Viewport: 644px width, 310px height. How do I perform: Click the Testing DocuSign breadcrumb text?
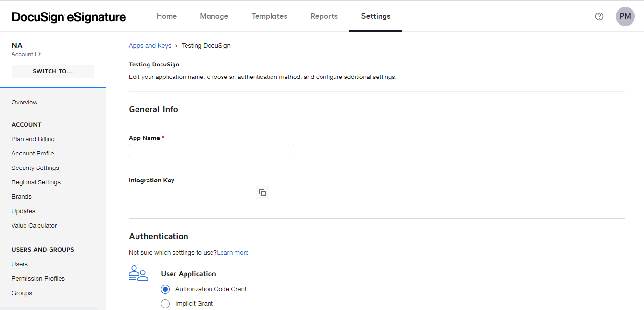[x=206, y=46]
